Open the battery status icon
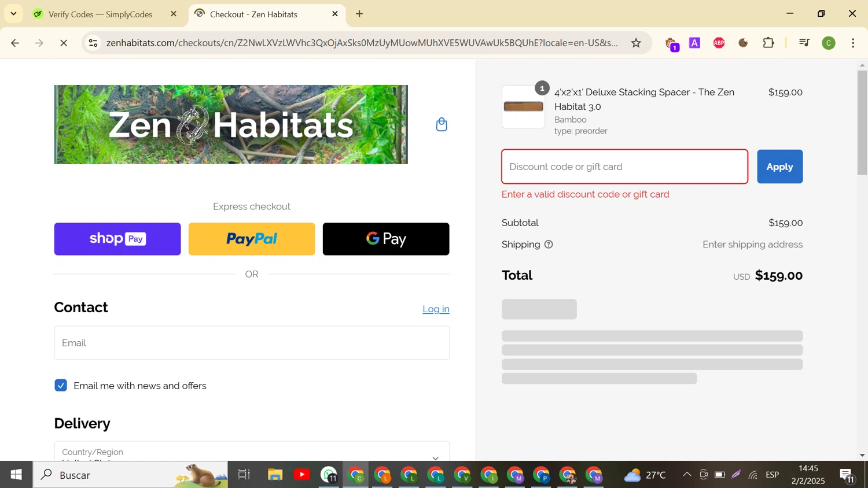Viewport: 868px width, 488px height. point(720,475)
